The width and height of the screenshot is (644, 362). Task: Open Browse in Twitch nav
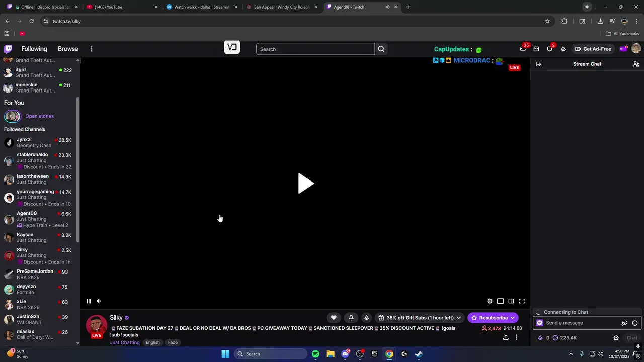tap(68, 49)
